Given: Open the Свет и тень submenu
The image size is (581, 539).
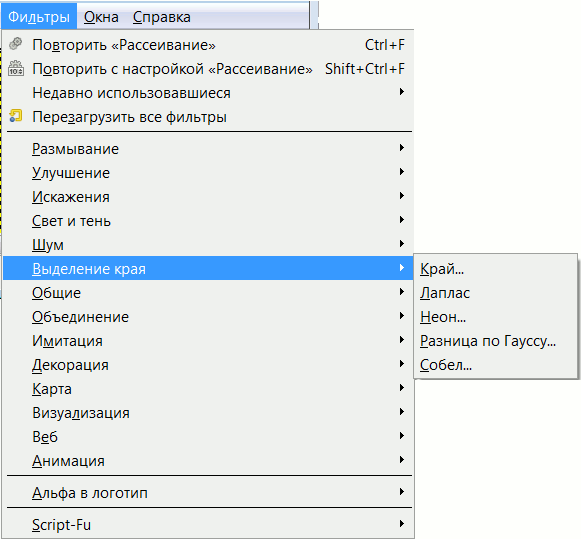Looking at the screenshot, I should [208, 221].
